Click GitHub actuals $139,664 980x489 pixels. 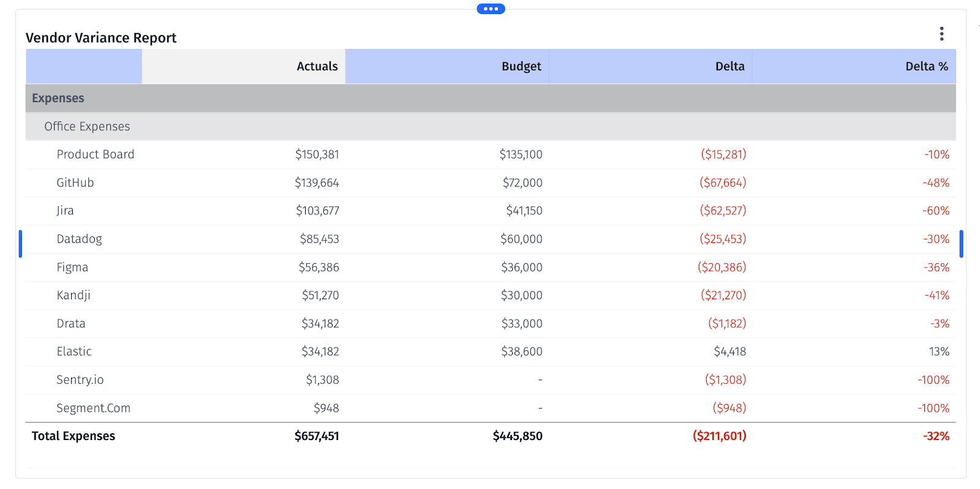(317, 182)
